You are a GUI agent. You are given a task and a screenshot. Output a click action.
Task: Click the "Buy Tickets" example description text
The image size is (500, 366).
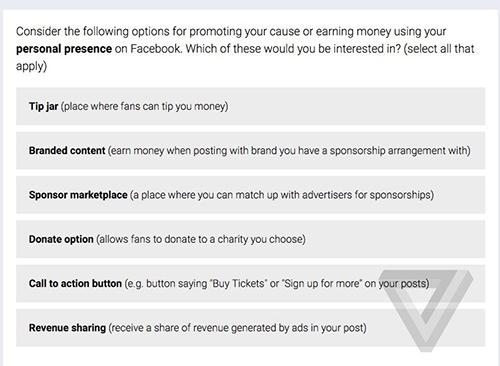[277, 284]
